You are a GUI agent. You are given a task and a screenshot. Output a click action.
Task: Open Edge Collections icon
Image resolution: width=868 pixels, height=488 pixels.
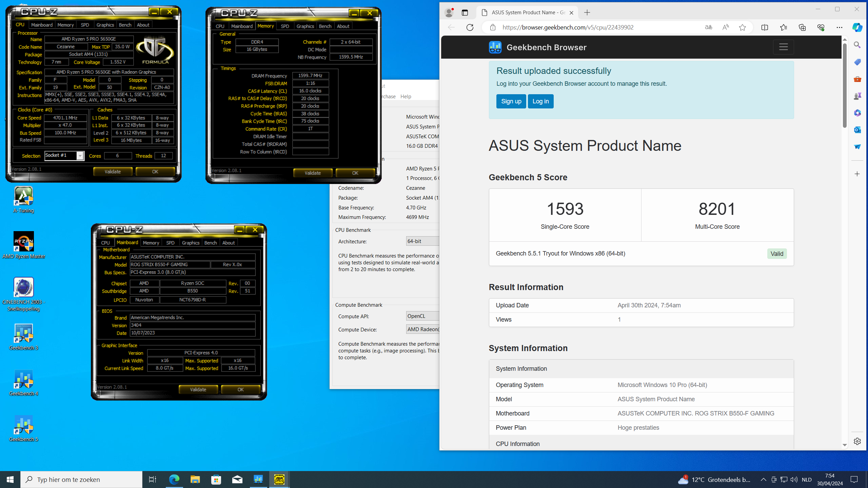point(802,27)
